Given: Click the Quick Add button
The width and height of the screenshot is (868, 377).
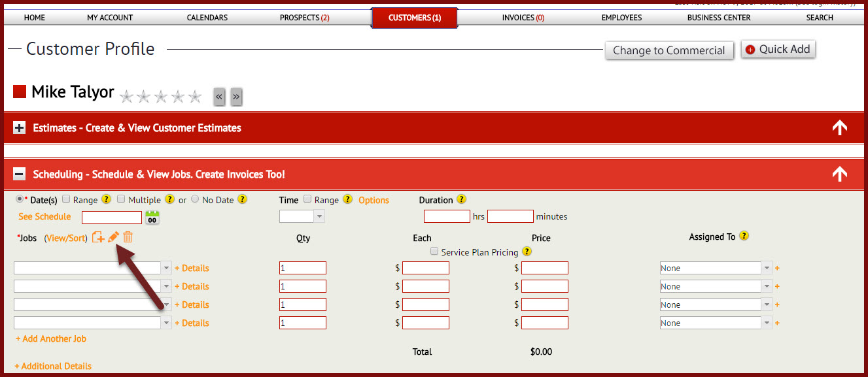Looking at the screenshot, I should pos(778,49).
